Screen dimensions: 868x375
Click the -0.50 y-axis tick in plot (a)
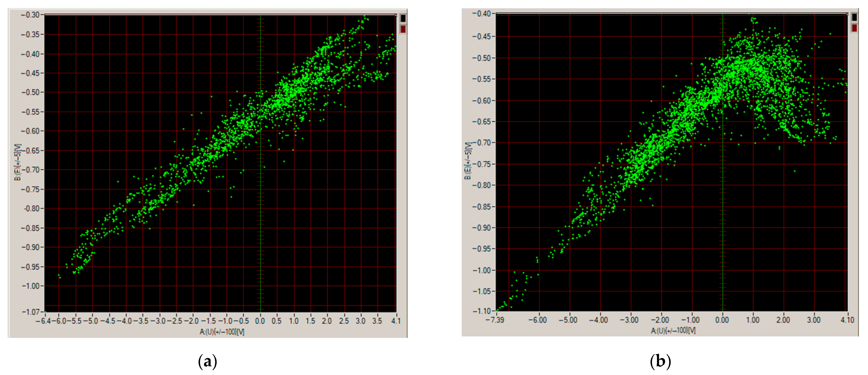click(x=30, y=92)
